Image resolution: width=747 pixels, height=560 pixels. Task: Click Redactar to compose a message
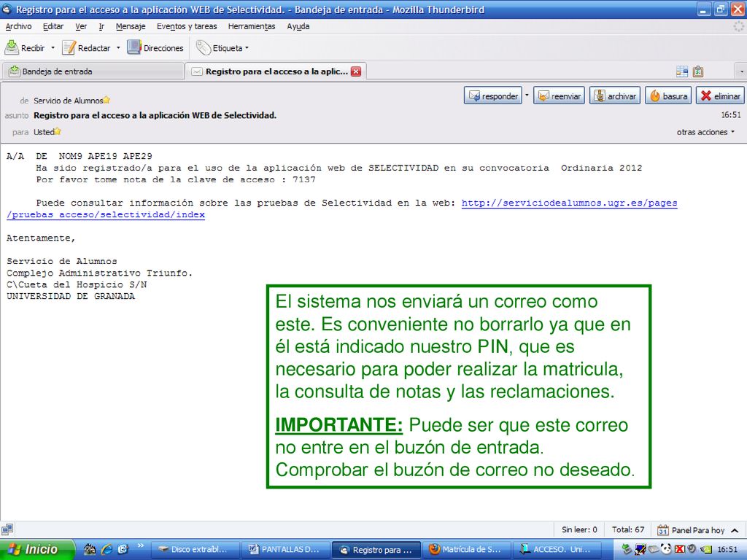tap(87, 47)
